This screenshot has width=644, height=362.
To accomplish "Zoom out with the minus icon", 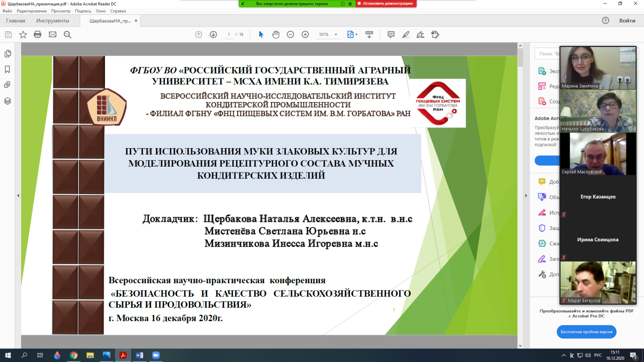I will click(x=291, y=35).
